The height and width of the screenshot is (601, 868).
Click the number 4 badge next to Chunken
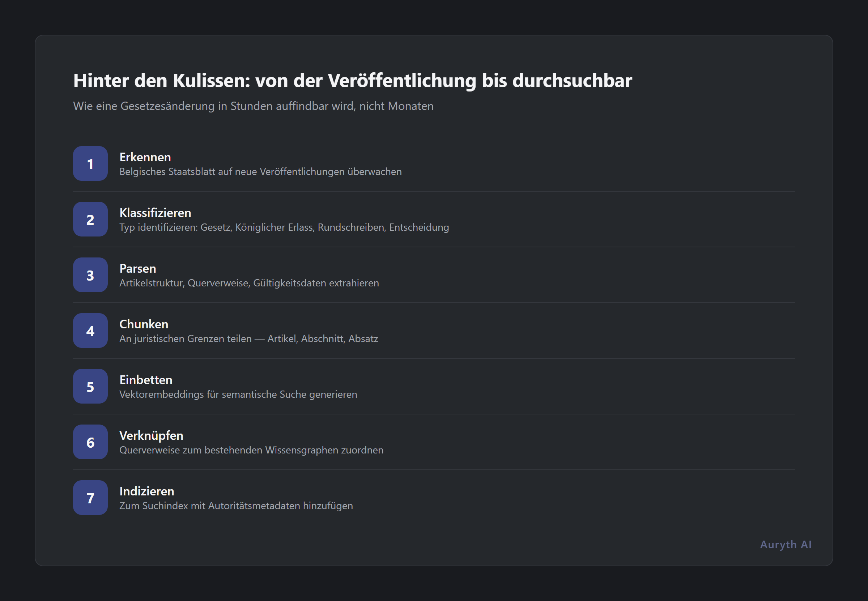90,331
